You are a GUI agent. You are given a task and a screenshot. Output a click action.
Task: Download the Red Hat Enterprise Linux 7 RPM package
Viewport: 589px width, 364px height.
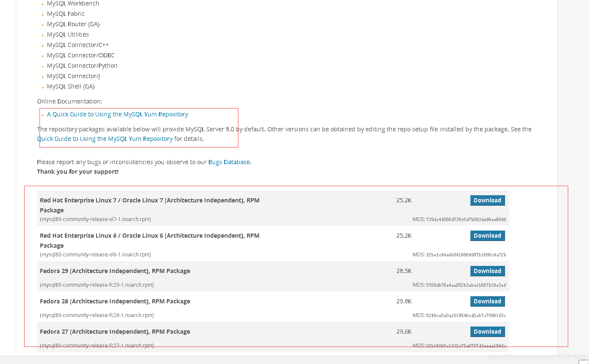(488, 200)
